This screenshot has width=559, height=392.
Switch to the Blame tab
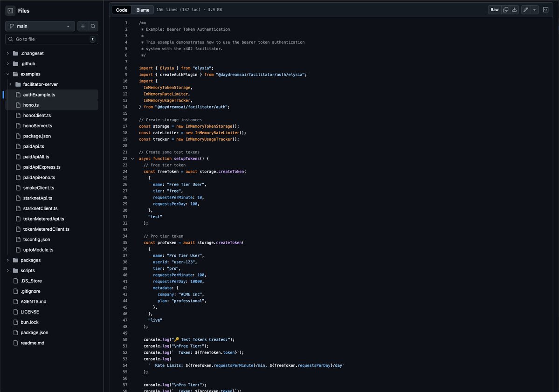coord(143,10)
